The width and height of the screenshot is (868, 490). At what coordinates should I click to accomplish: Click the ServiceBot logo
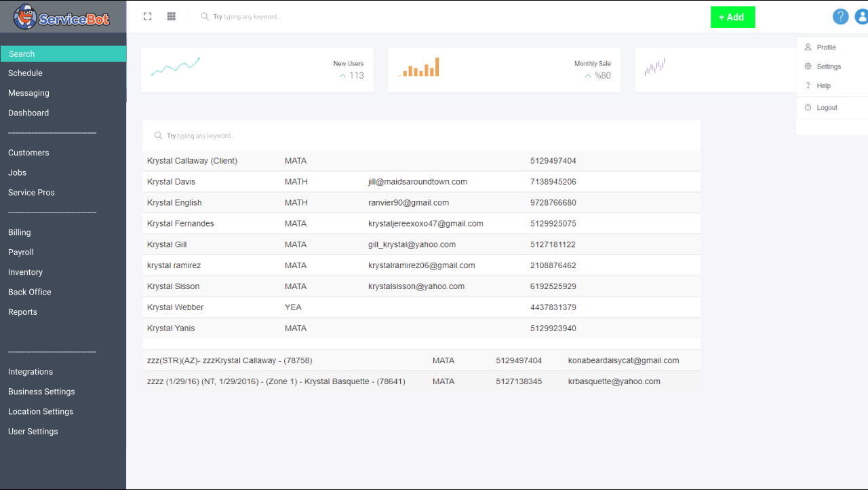coord(62,17)
